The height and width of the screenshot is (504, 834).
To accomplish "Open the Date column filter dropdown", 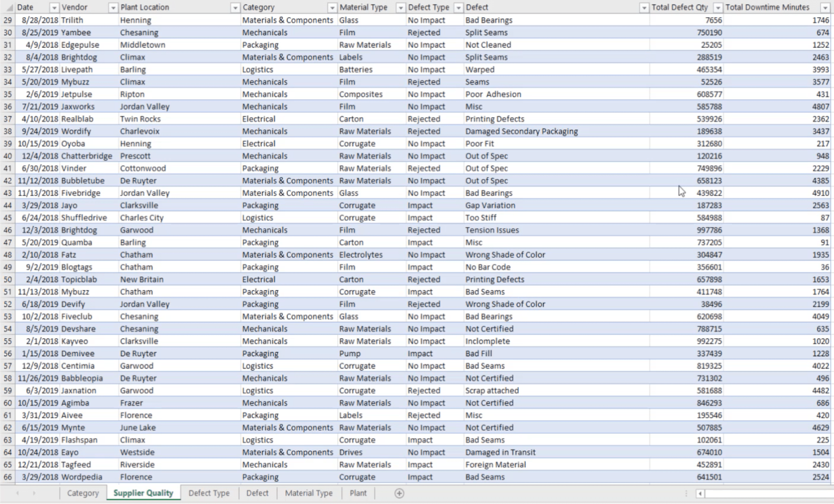I will 54,7.
